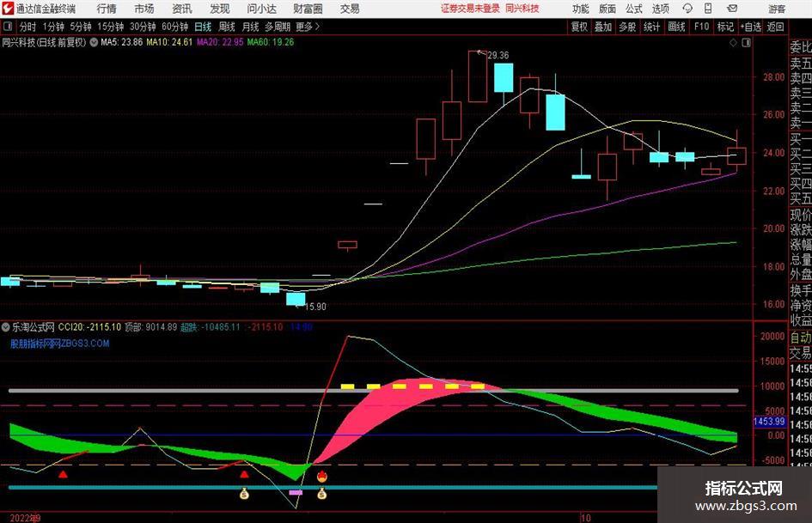
Task: Click the 15.90 low price label
Action: tap(315, 307)
